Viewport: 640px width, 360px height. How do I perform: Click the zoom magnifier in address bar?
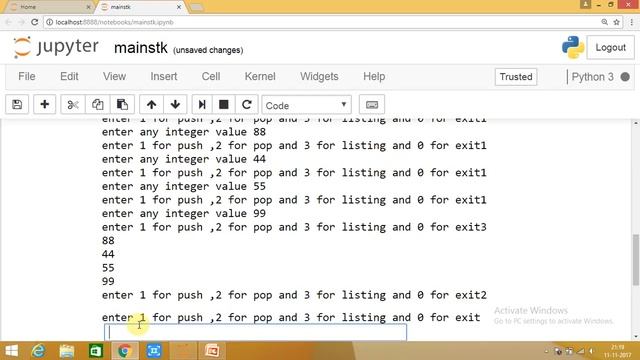click(x=604, y=22)
